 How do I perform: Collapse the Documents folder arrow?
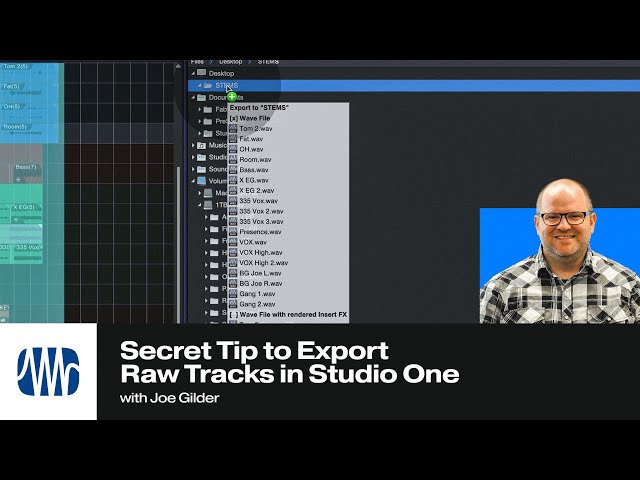[x=193, y=98]
